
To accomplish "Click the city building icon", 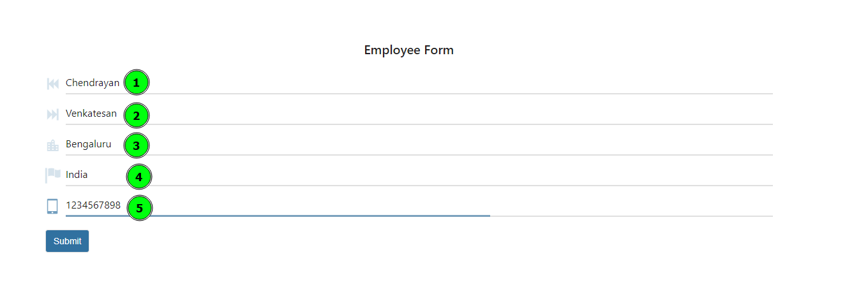I will point(53,145).
